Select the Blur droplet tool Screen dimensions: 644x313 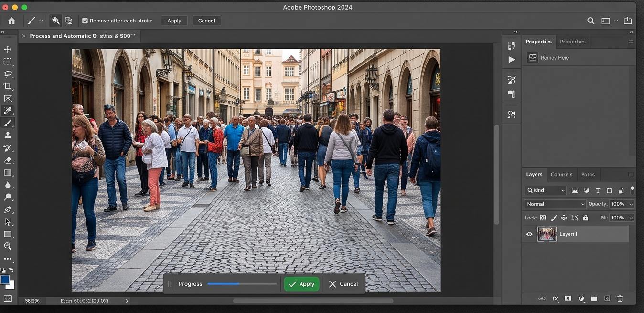click(8, 185)
